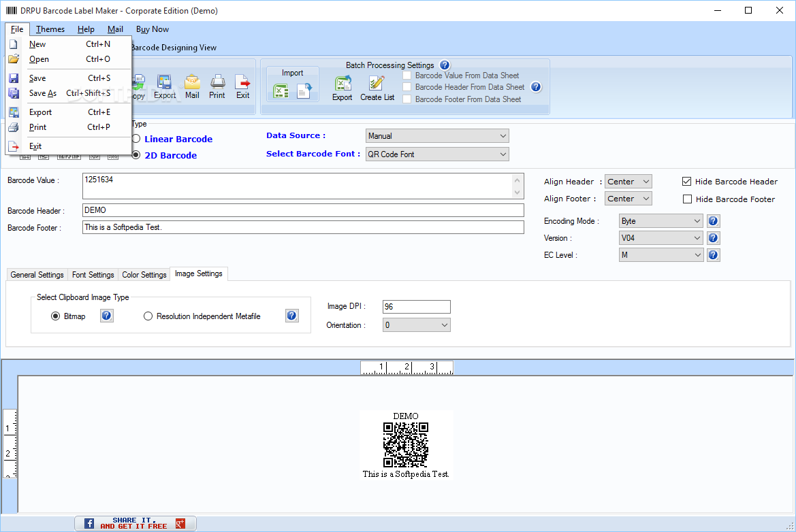
Task: Select the Linear Barcode radio button
Action: click(136, 139)
